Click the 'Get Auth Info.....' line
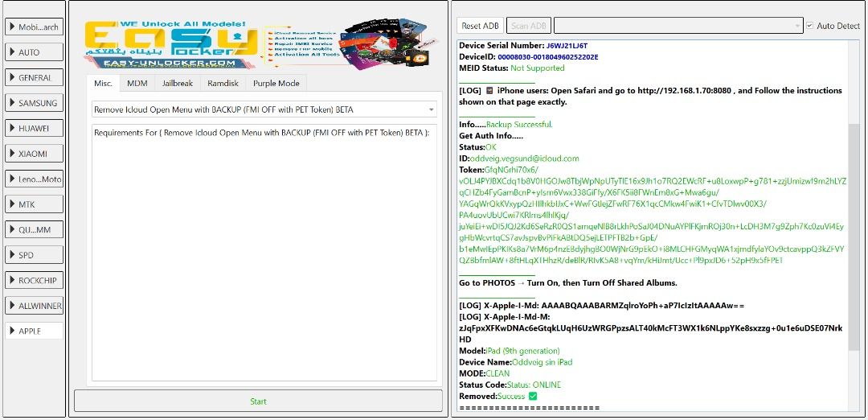The width and height of the screenshot is (868, 420). point(491,136)
